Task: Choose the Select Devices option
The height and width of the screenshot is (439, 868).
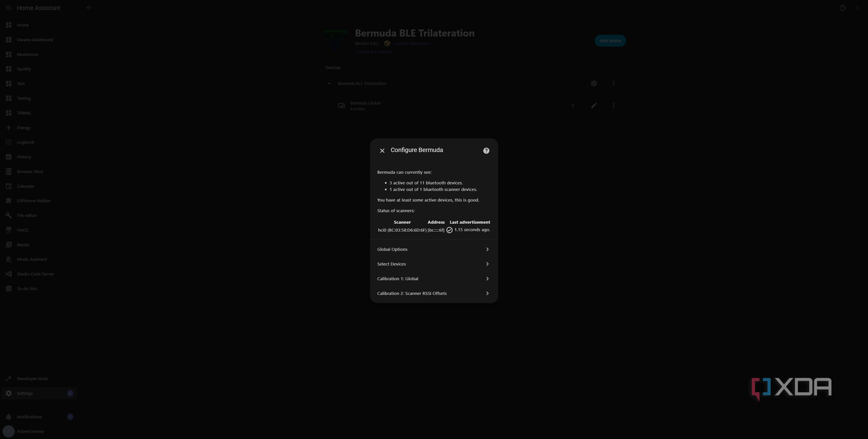Action: [434, 264]
